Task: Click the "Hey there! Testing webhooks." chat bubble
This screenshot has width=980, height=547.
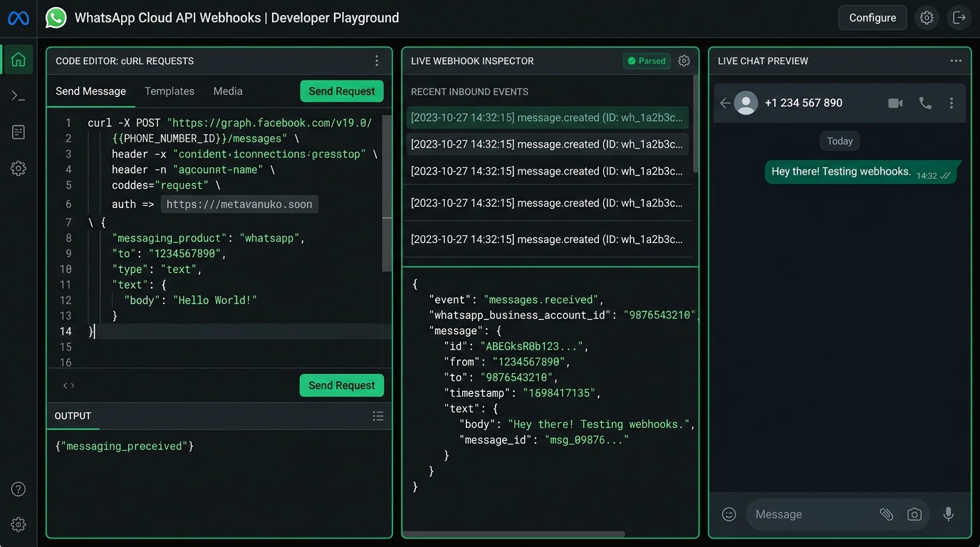Action: [x=862, y=172]
